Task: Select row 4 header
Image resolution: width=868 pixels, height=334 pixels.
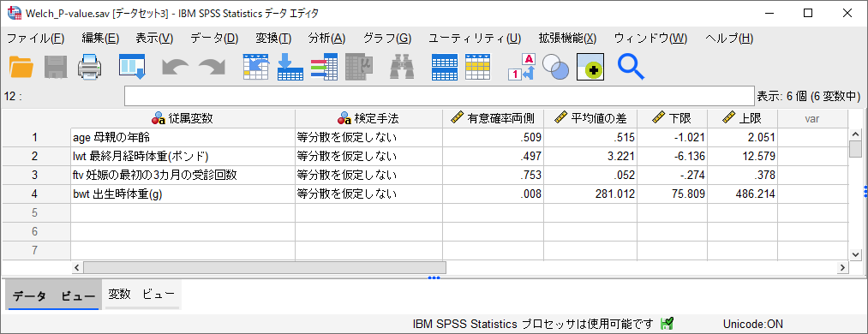Action: (x=35, y=194)
